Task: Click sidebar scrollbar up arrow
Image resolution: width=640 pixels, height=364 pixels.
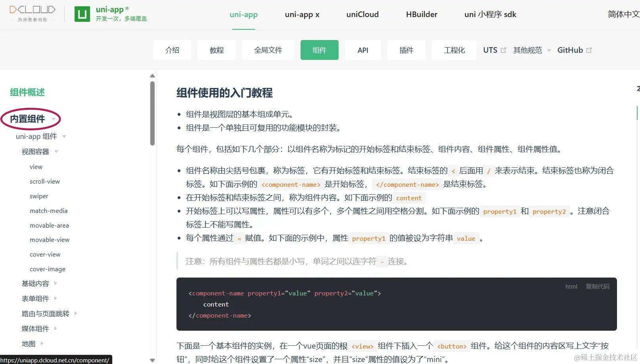Action: point(152,76)
